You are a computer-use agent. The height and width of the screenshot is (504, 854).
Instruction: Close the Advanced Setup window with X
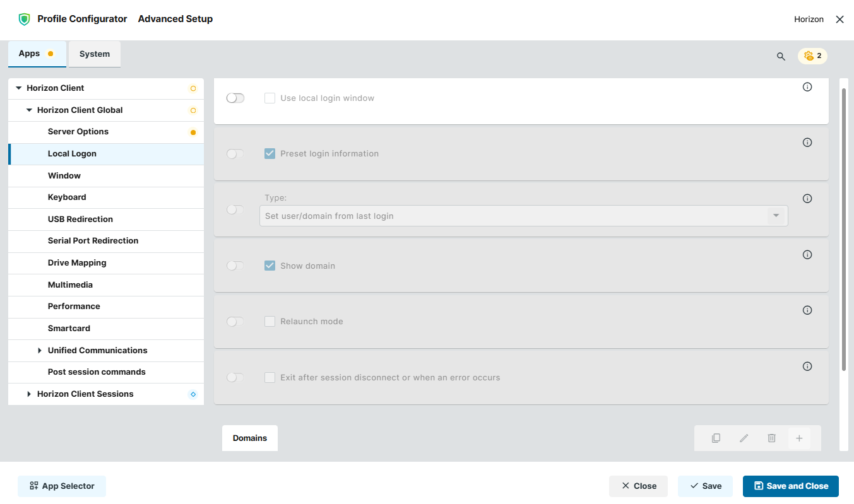pyautogui.click(x=839, y=20)
